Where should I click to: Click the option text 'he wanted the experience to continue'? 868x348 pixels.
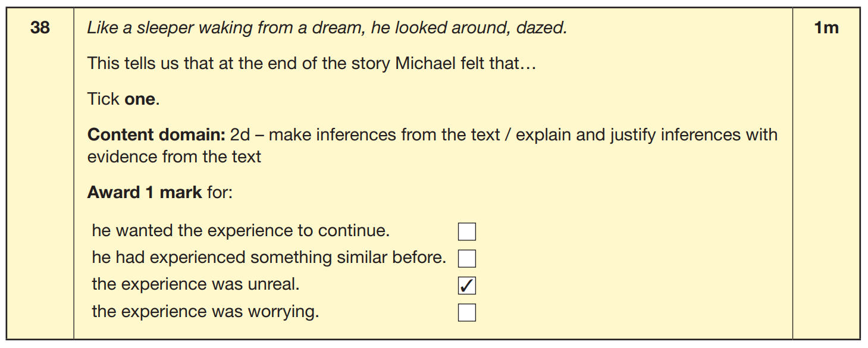tap(241, 231)
